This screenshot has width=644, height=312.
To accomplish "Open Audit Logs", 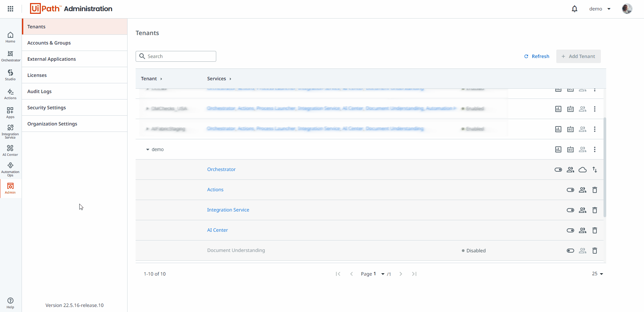I will pos(75,91).
